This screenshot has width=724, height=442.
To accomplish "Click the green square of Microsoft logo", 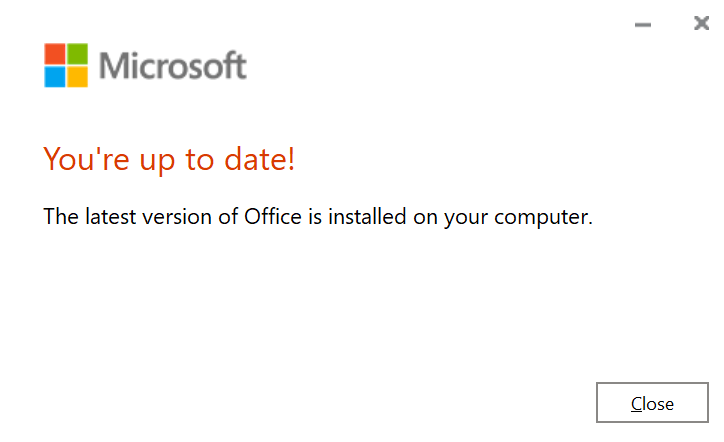I will point(77,53).
